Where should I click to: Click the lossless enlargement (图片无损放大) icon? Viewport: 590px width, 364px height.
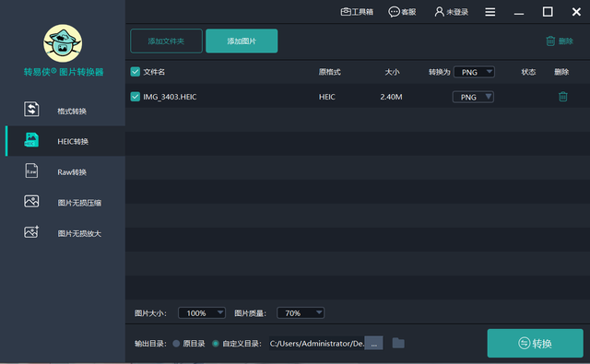[31, 231]
